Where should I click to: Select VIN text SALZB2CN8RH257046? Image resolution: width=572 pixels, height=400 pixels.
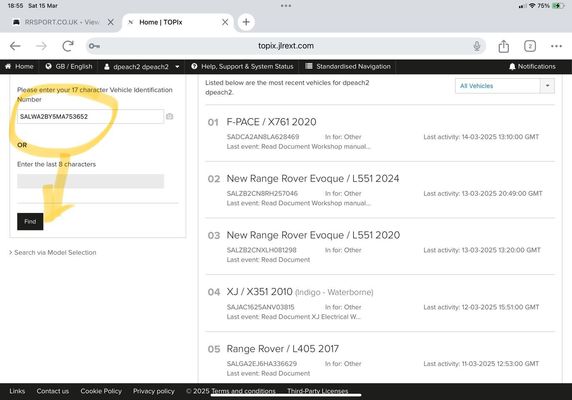pyautogui.click(x=262, y=193)
